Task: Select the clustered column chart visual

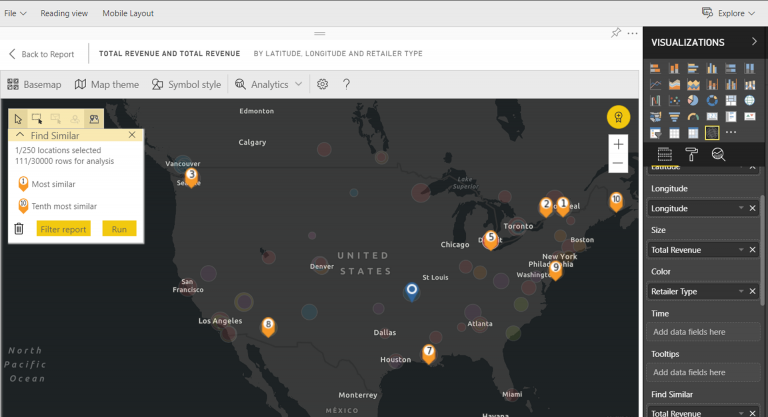Action: (x=712, y=69)
